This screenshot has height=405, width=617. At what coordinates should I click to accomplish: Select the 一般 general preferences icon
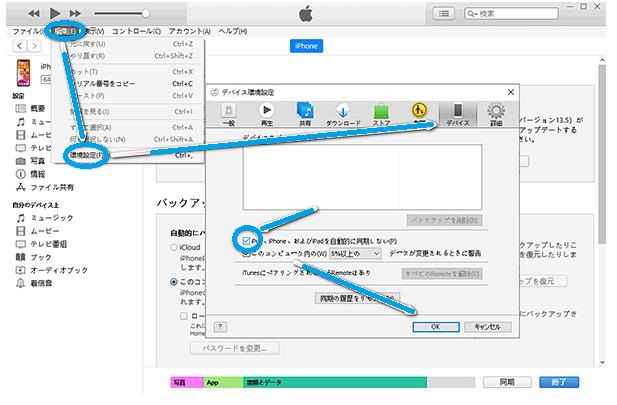coord(228,114)
